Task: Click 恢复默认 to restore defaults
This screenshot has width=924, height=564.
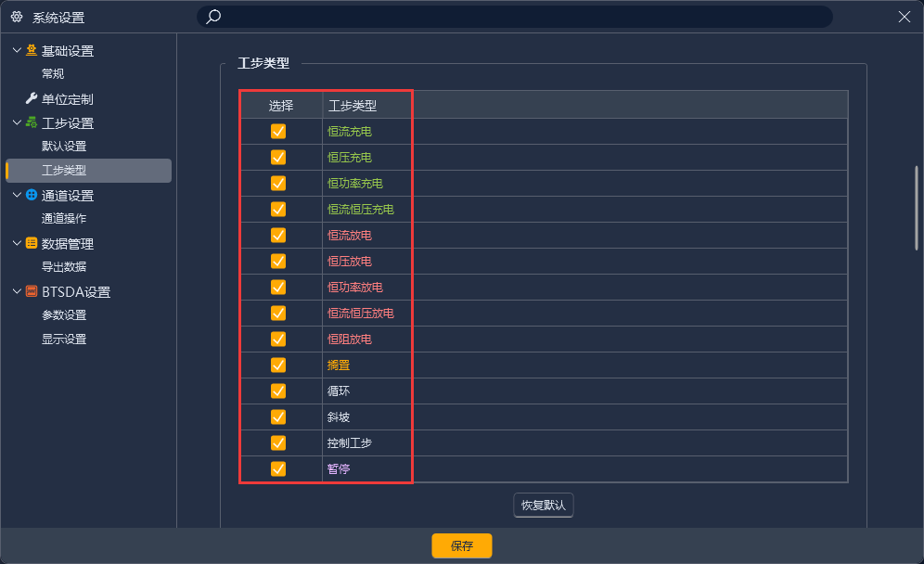Action: click(543, 505)
